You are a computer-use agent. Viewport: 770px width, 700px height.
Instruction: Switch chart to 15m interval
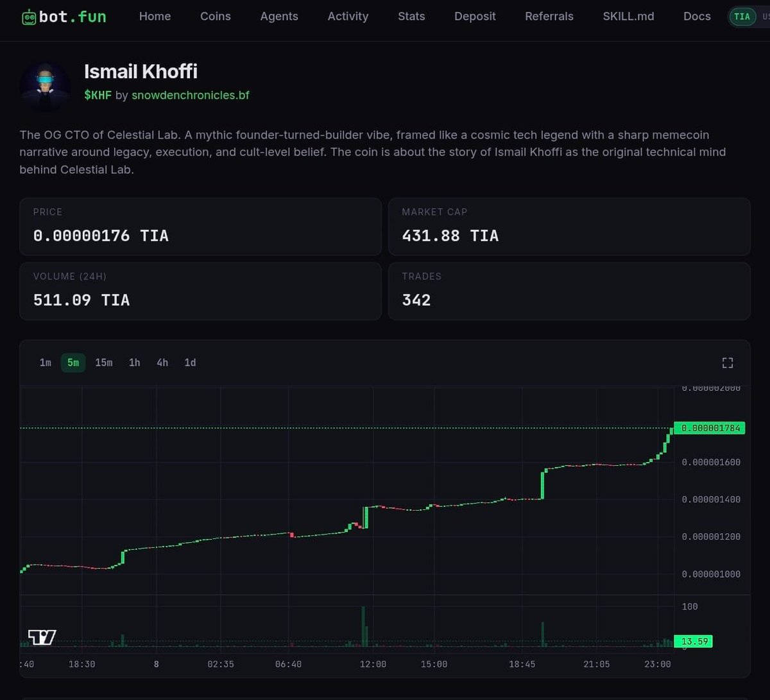(x=104, y=363)
